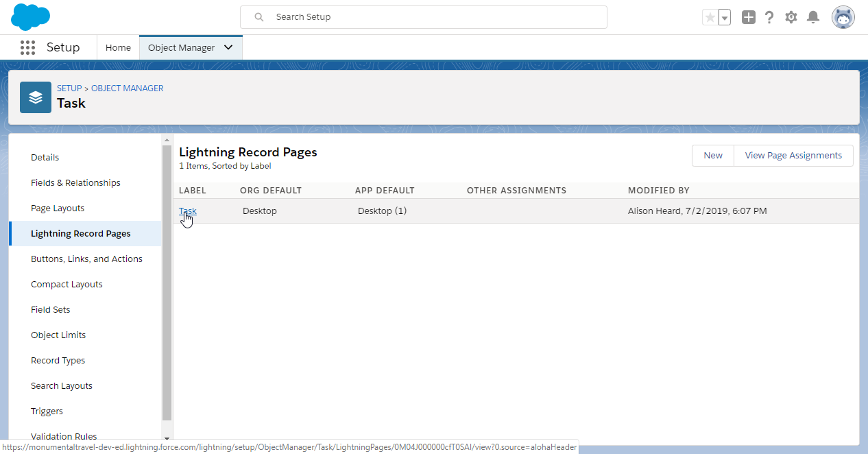Click the Desktop (1) app default cell
Screen dimensions: 868x454
tap(382, 211)
